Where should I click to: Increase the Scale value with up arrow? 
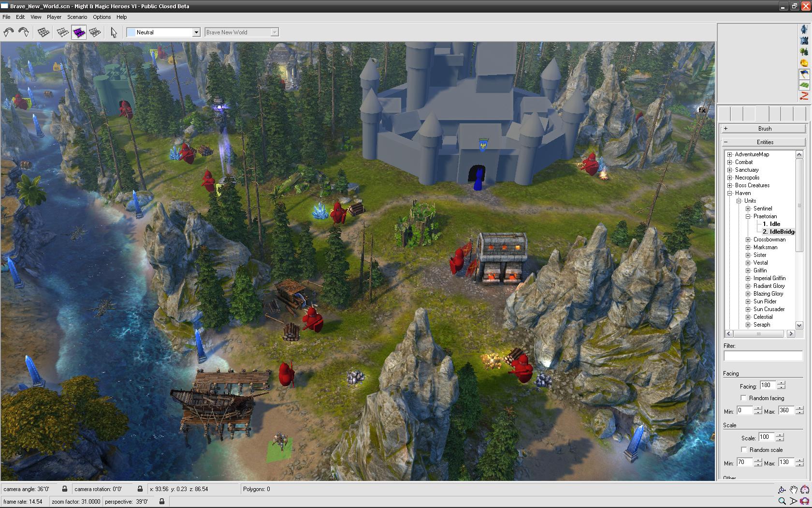(x=780, y=435)
